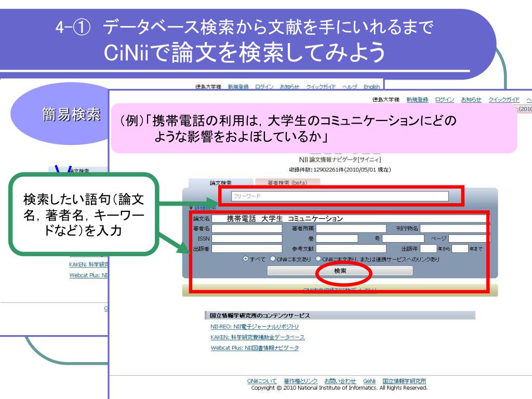Open the CiNiiについて footer link
The width and height of the screenshot is (532, 399).
pos(262,381)
